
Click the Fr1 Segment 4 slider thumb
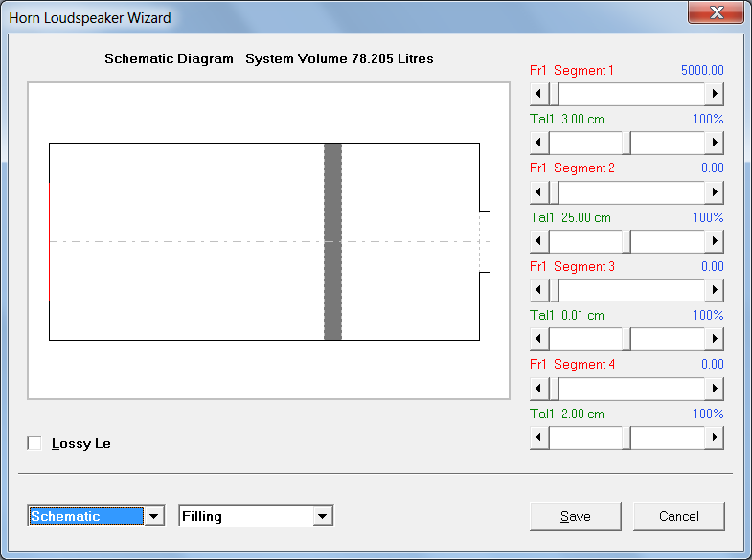[x=554, y=388]
